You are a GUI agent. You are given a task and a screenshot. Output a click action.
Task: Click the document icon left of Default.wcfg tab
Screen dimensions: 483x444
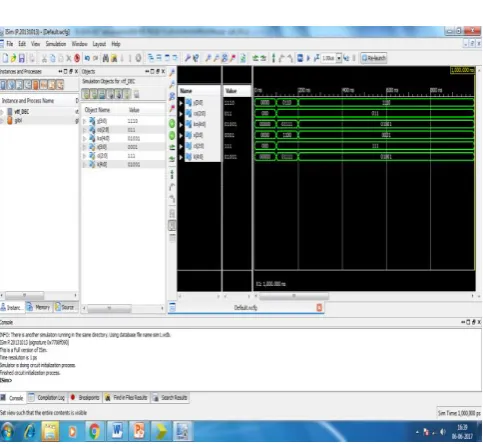172,307
